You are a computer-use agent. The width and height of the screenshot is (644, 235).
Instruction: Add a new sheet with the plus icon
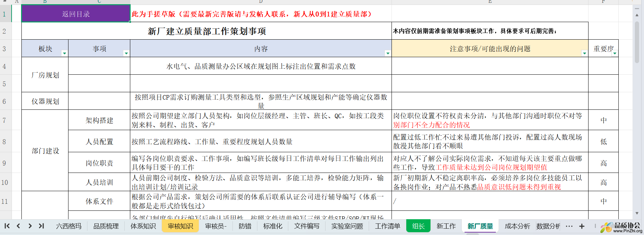coord(582,226)
